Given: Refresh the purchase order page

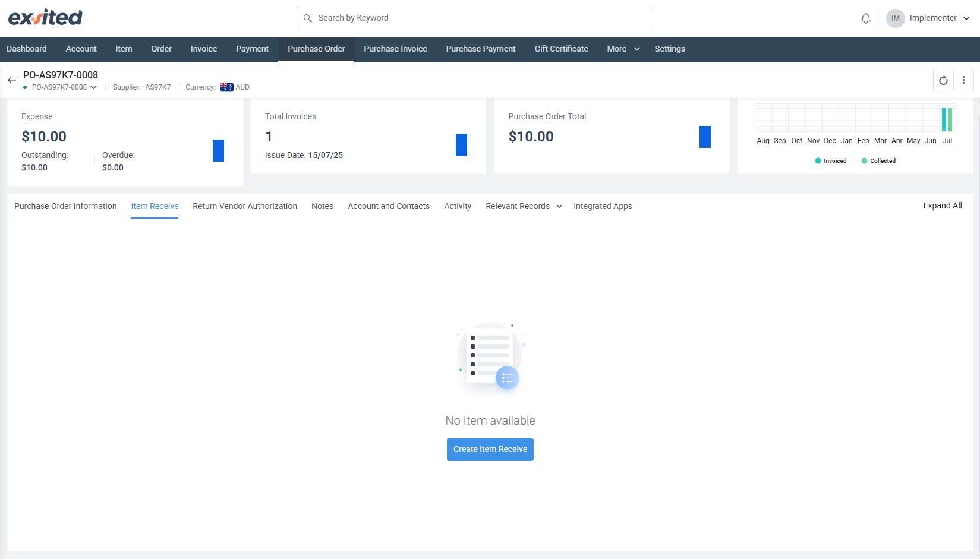Looking at the screenshot, I should coord(943,80).
